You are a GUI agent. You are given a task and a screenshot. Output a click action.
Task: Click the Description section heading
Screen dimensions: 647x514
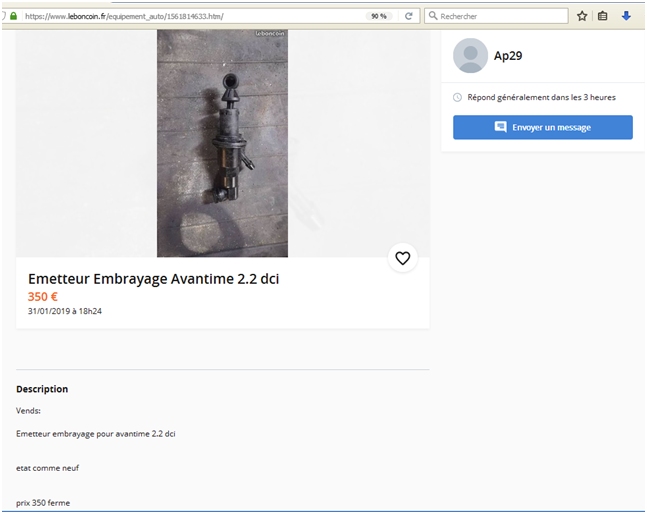[x=42, y=389]
